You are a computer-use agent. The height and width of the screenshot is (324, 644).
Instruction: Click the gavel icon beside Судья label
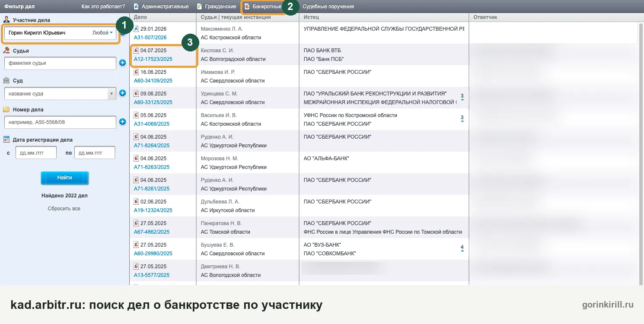(x=6, y=51)
